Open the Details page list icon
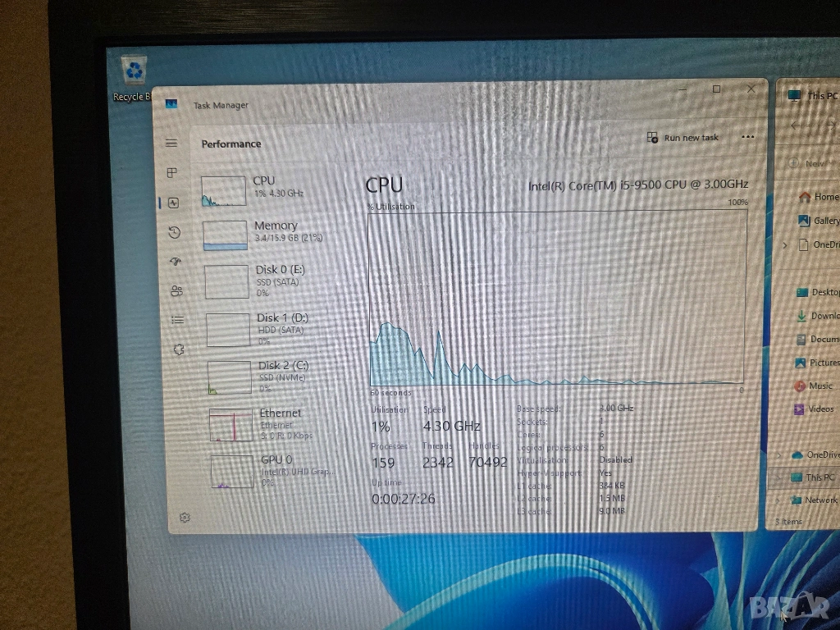840x630 pixels. [178, 320]
